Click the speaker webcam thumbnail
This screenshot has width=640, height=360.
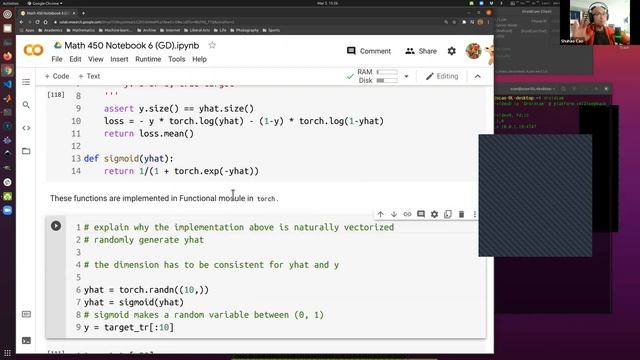click(x=594, y=22)
